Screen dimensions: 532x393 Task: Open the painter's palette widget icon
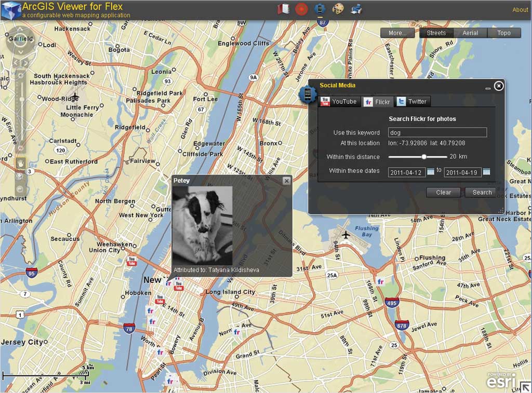338,9
